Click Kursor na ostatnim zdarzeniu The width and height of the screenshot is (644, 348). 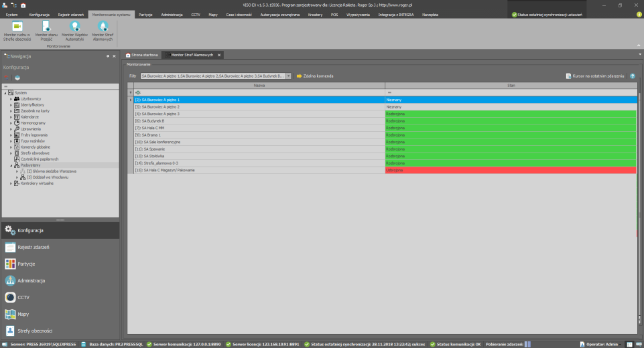tap(595, 76)
